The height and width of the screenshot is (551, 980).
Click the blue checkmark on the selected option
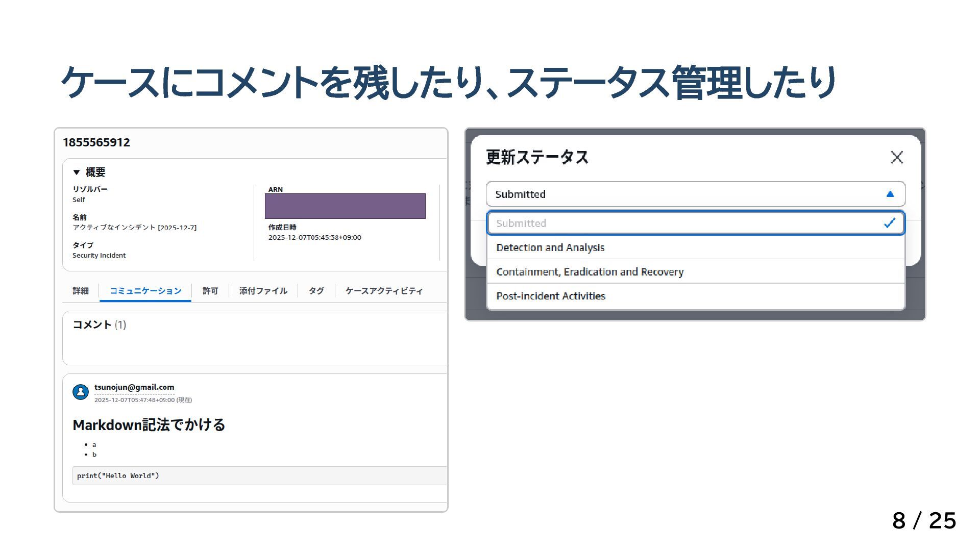click(889, 223)
